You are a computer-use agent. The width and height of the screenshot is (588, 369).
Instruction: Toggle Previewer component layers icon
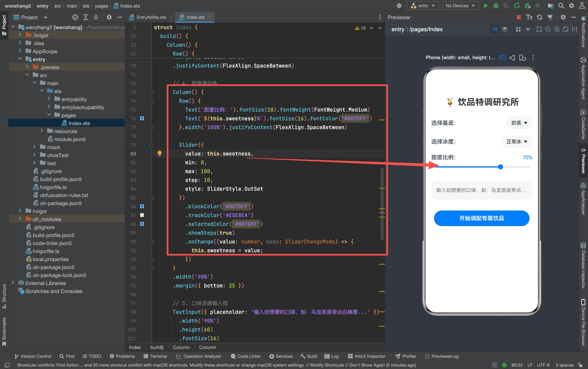(x=505, y=29)
